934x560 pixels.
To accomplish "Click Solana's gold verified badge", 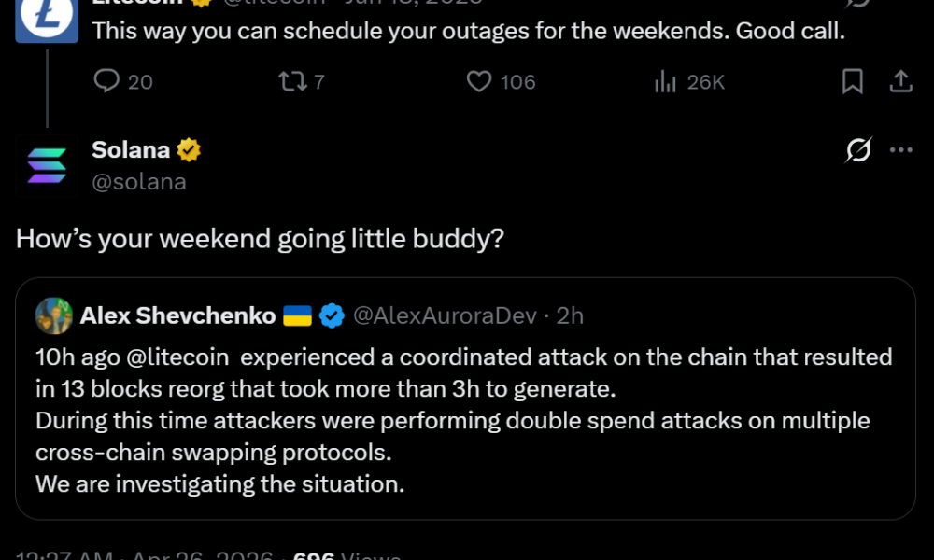I will click(x=190, y=148).
